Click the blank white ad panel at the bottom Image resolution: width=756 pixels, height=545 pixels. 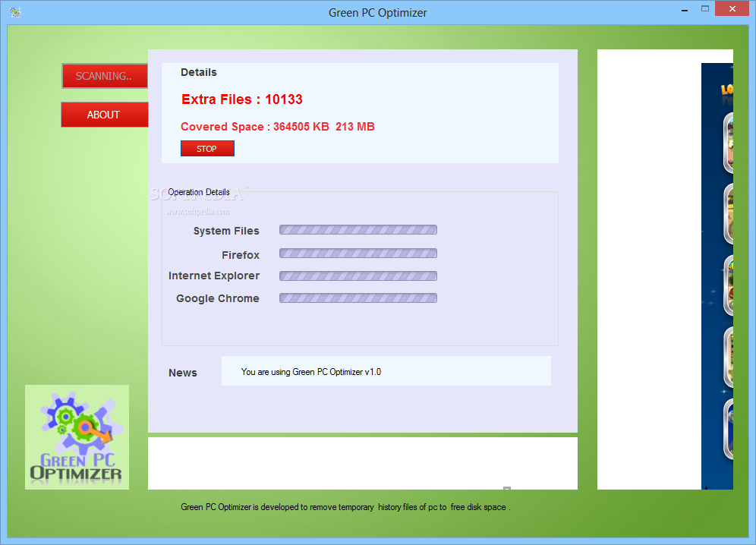coord(363,464)
